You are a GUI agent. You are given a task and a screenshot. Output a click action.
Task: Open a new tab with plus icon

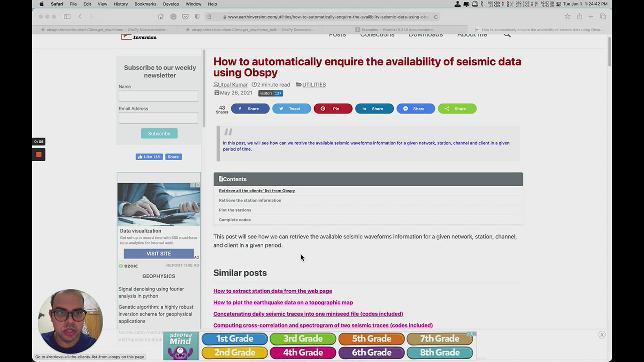click(x=591, y=16)
